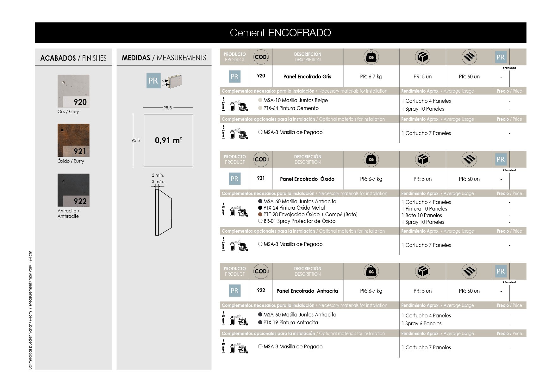Click the pallet icon in the 921 table header
The image size is (555, 392).
pyautogui.click(x=469, y=160)
